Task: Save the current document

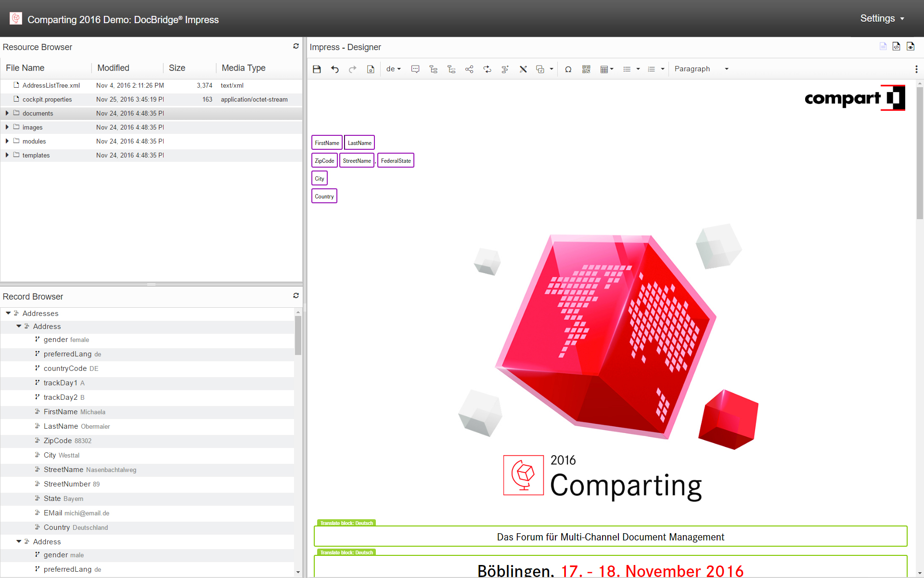Action: (317, 69)
